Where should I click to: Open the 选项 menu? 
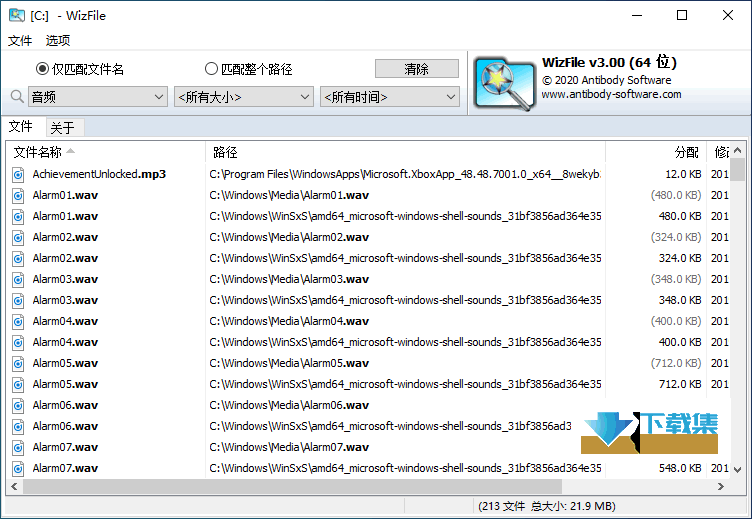point(58,41)
